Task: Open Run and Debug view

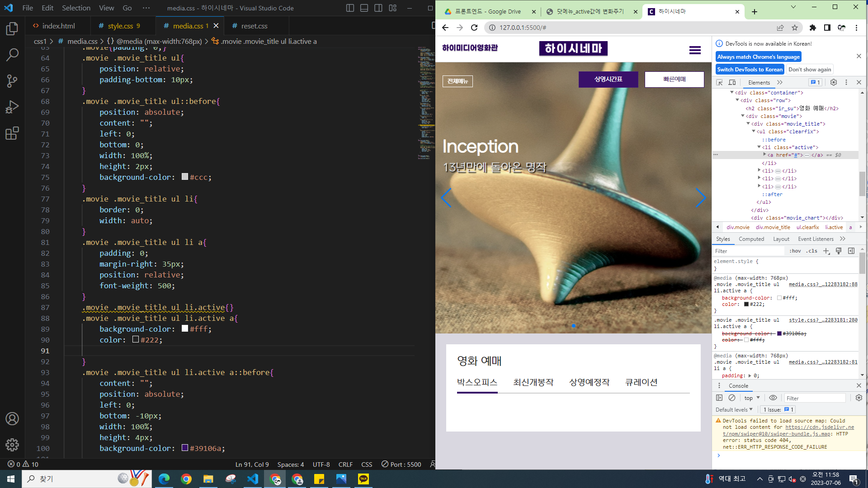Action: (12, 107)
